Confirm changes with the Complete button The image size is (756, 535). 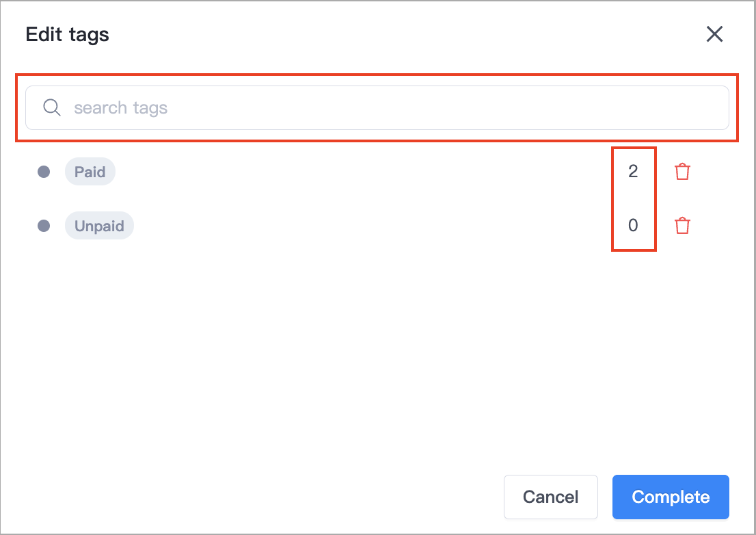671,497
